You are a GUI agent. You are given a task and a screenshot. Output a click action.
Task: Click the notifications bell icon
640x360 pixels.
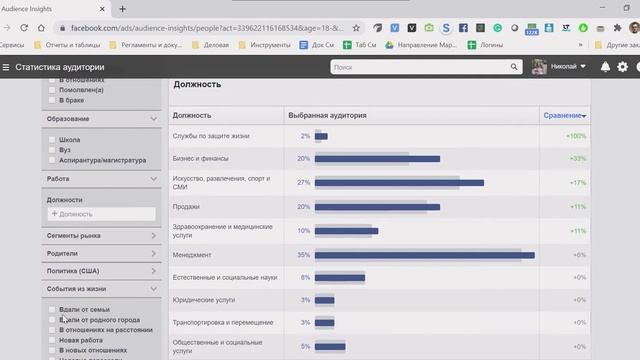(x=605, y=67)
